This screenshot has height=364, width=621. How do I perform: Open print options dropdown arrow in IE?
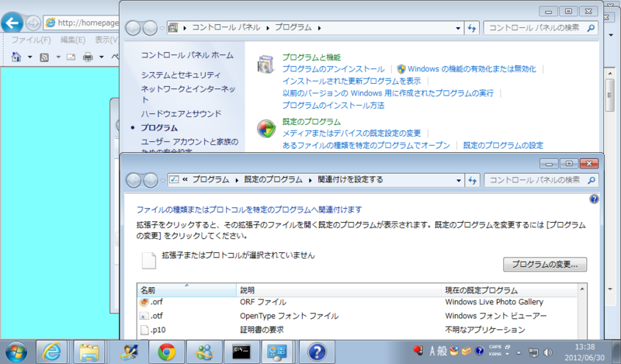pyautogui.click(x=102, y=57)
